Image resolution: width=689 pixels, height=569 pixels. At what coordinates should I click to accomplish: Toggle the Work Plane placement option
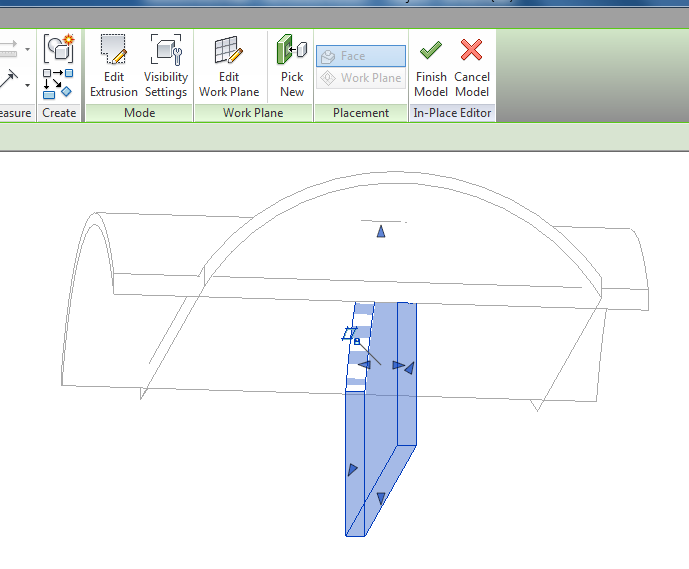(361, 78)
